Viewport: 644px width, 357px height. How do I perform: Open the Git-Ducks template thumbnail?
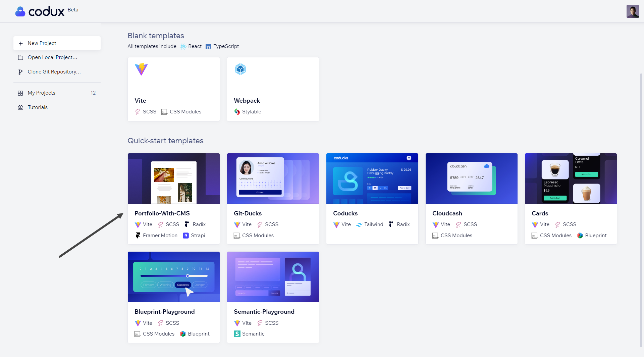point(273,178)
